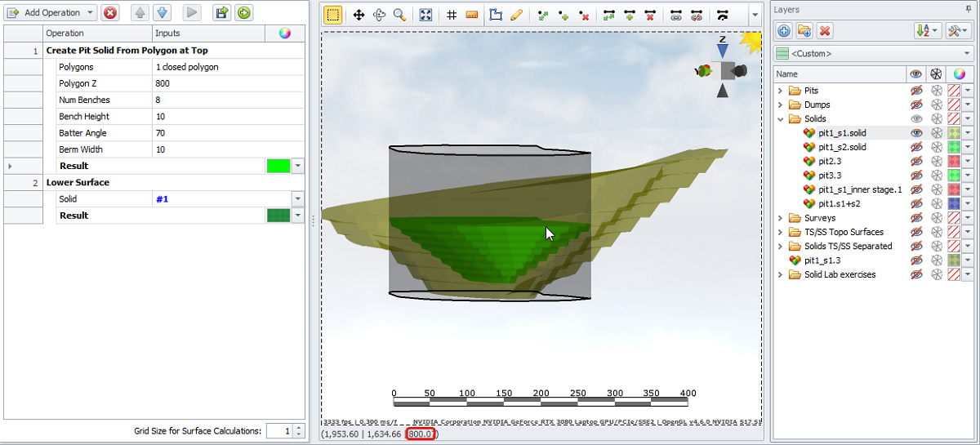This screenshot has height=445, width=980.
Task: Select the magnifier zoom tool
Action: coord(399,15)
